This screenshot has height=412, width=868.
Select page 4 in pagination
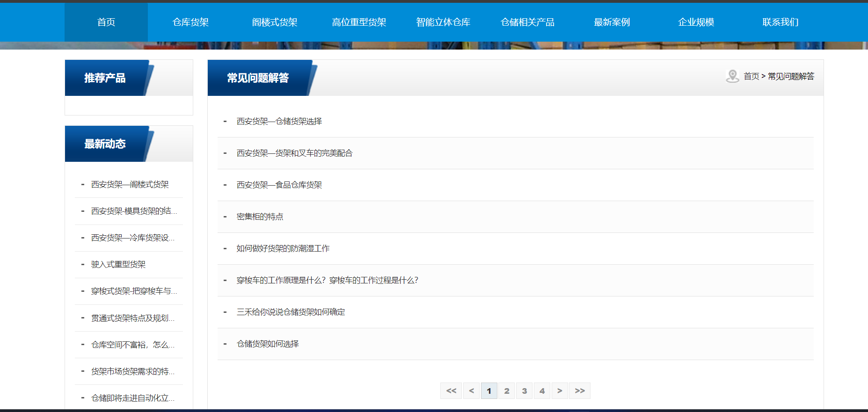point(542,391)
